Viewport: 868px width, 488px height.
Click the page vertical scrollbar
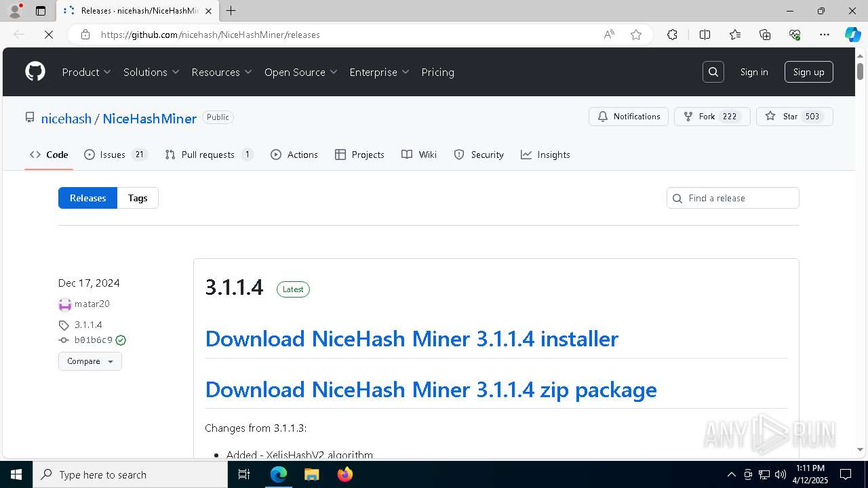click(x=860, y=258)
